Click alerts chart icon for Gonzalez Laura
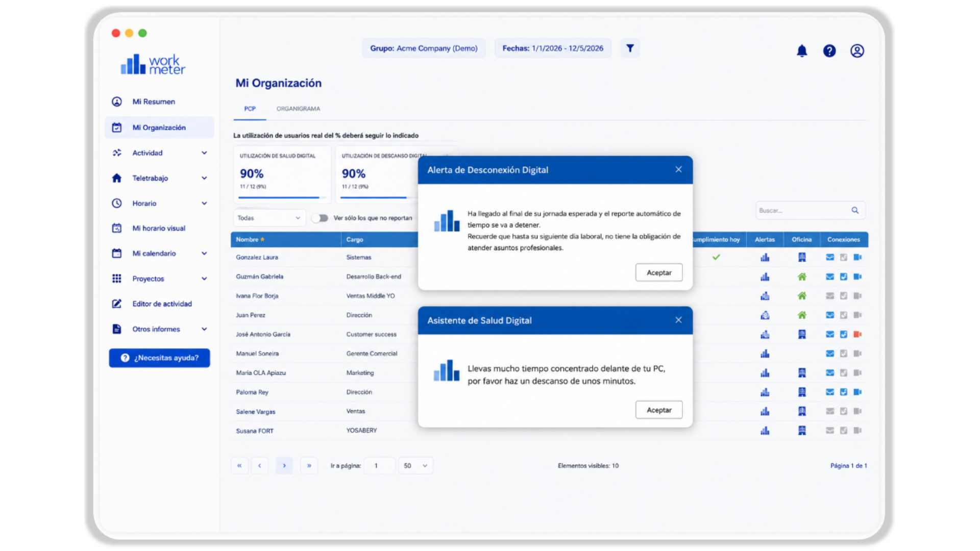980x551 pixels. tap(765, 257)
